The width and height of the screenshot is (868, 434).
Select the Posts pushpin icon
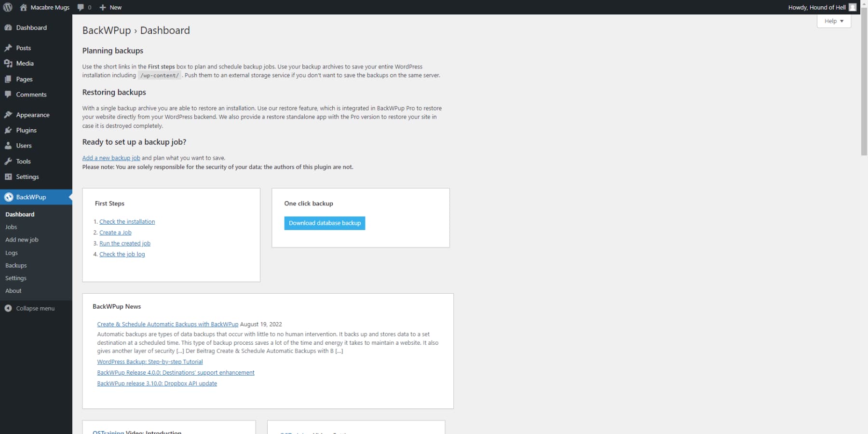click(x=8, y=48)
